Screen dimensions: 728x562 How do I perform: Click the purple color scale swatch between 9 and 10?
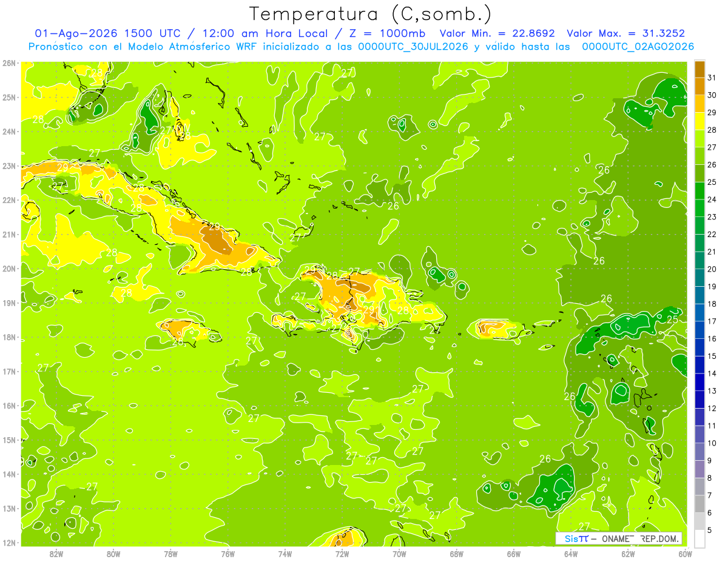click(x=699, y=452)
